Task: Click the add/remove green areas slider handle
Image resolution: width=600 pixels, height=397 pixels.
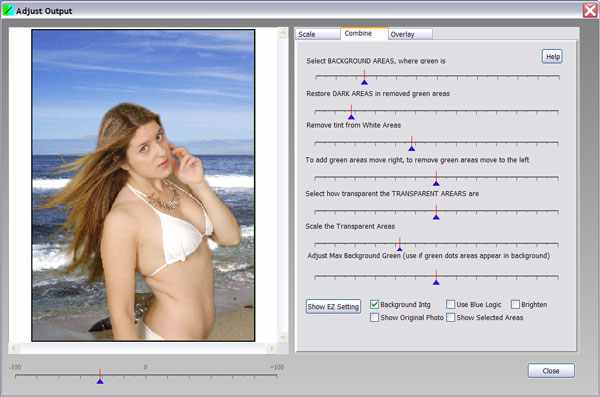Action: point(436,183)
